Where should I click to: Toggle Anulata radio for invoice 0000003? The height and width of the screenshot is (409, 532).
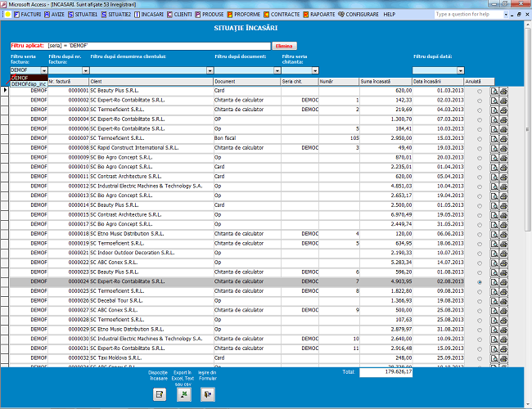tap(480, 110)
